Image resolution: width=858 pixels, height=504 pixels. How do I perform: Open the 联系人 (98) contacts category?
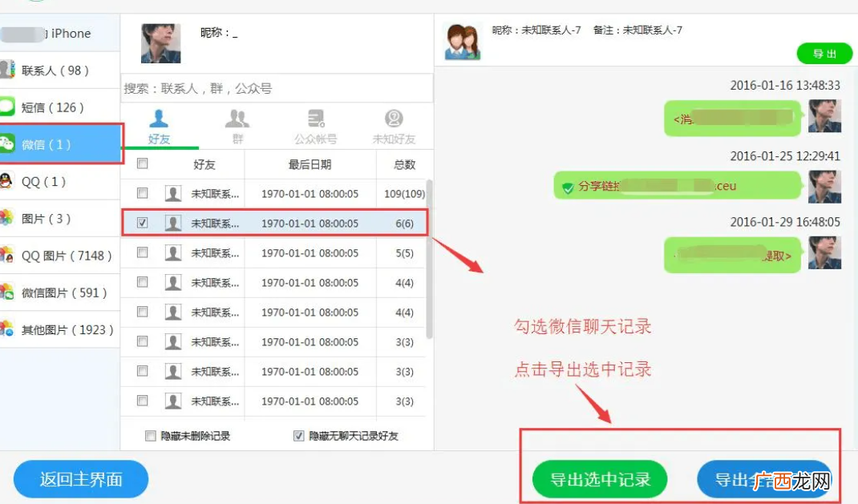pyautogui.click(x=59, y=71)
